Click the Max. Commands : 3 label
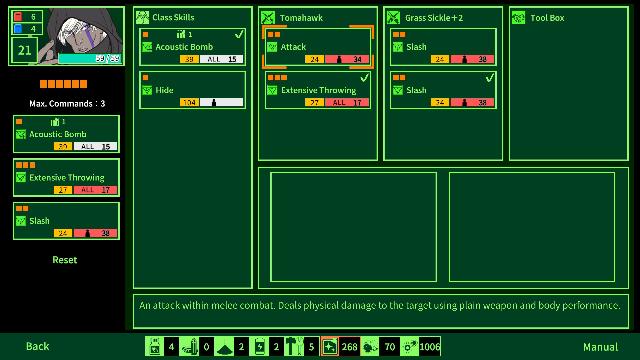Screen dimensions: 640x360 click(67, 103)
